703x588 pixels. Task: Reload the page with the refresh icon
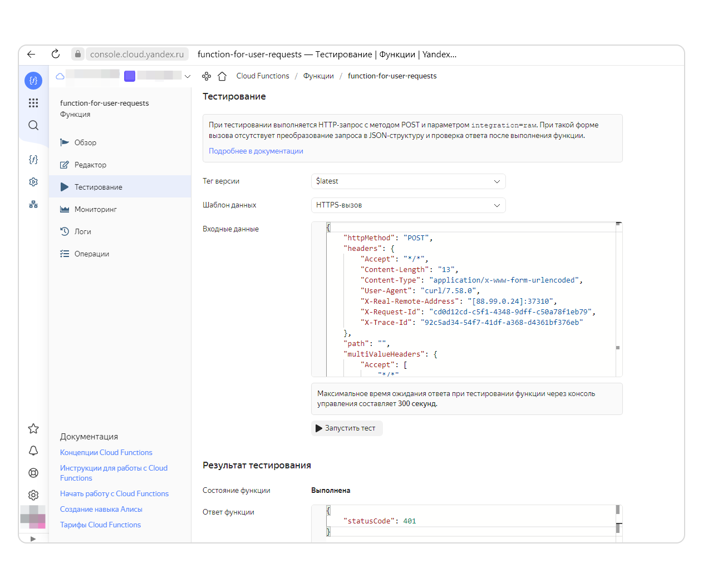56,54
